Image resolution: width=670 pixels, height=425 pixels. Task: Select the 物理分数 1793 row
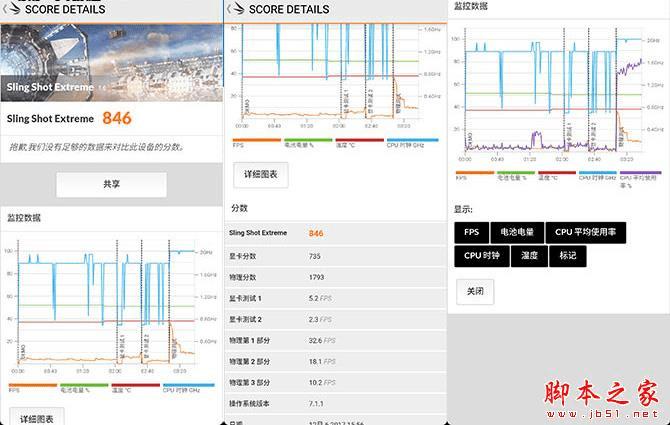[335, 277]
